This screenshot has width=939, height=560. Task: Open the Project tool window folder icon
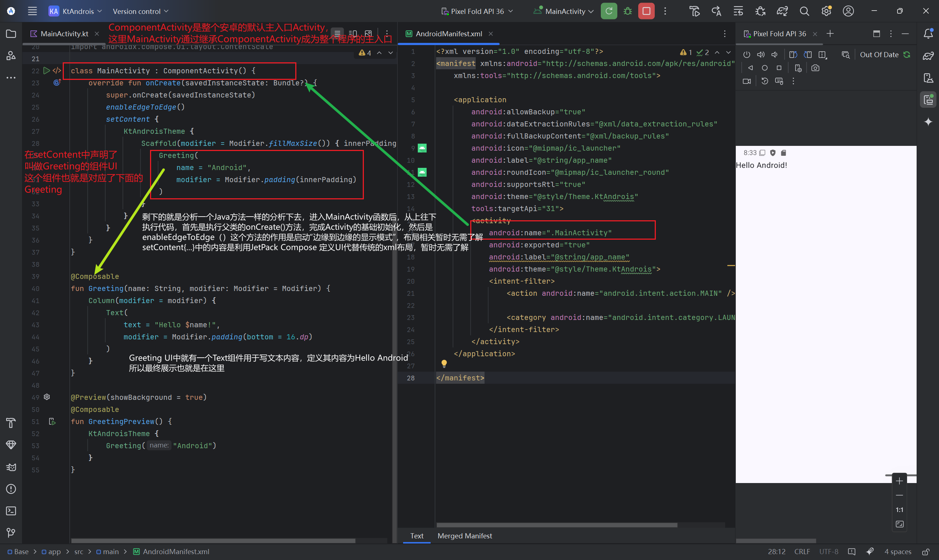(11, 34)
